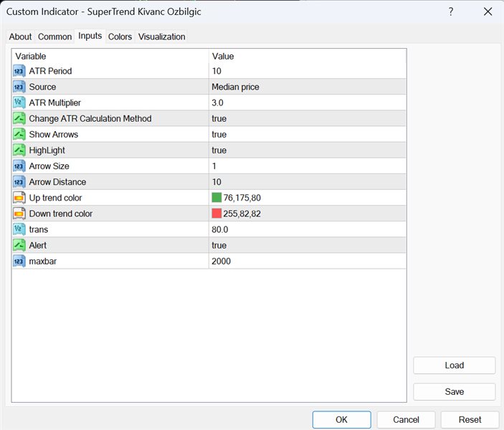Click the color icon beside Up trend color
Image resolution: width=504 pixels, height=430 pixels.
click(x=19, y=198)
